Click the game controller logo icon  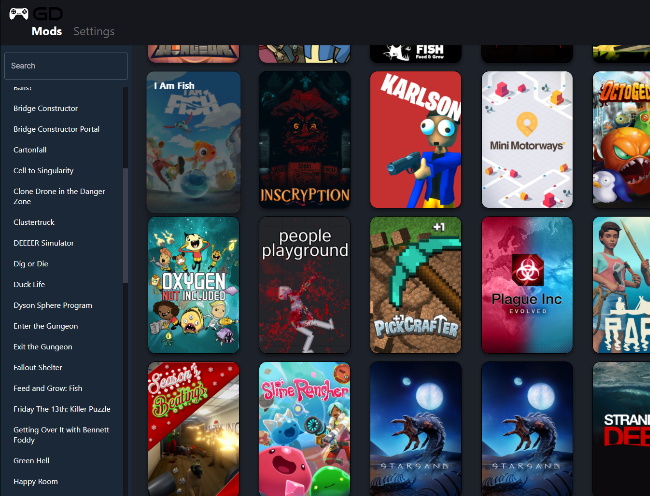coord(19,14)
